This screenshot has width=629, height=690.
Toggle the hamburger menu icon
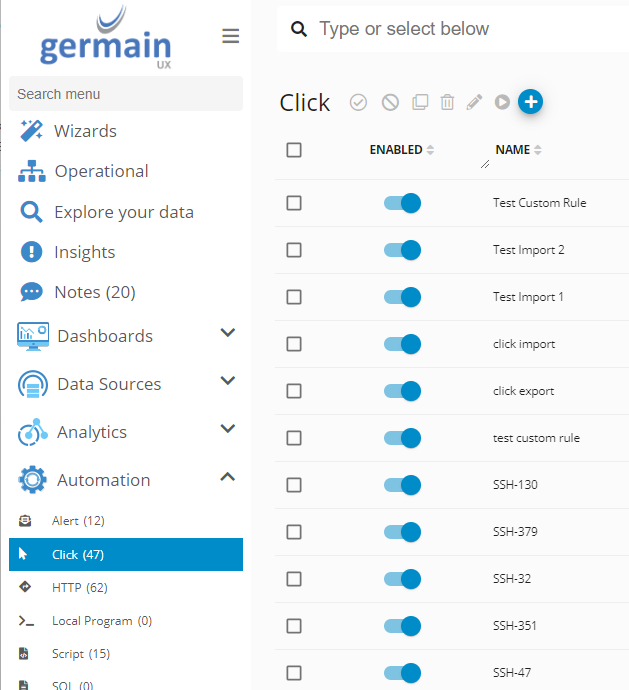click(230, 37)
